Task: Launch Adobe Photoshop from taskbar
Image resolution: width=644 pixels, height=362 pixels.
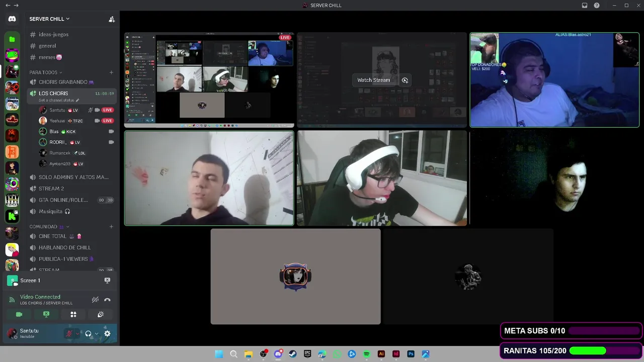Action: [411, 354]
